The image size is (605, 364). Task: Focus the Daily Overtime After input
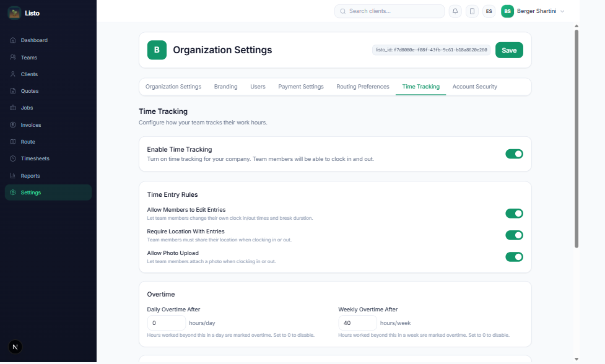(x=167, y=323)
